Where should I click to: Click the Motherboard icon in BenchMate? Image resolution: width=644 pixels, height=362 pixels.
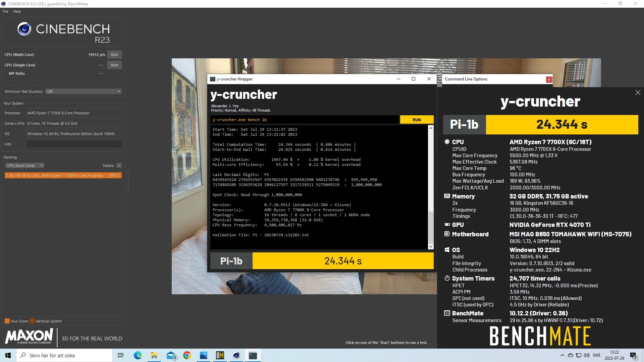point(447,234)
